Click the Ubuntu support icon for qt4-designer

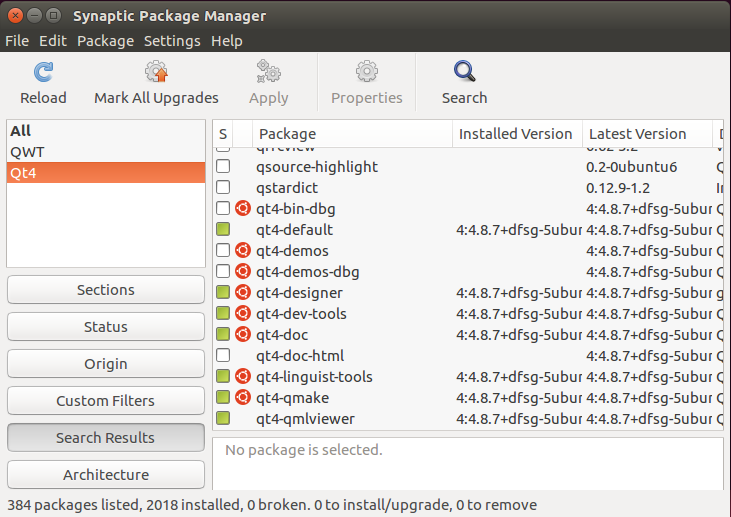[x=243, y=292]
